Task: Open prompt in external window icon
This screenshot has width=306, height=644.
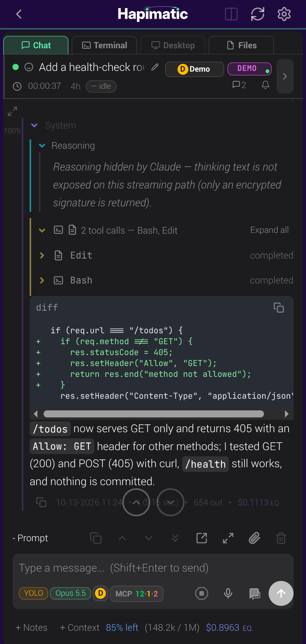Action: [x=202, y=538]
